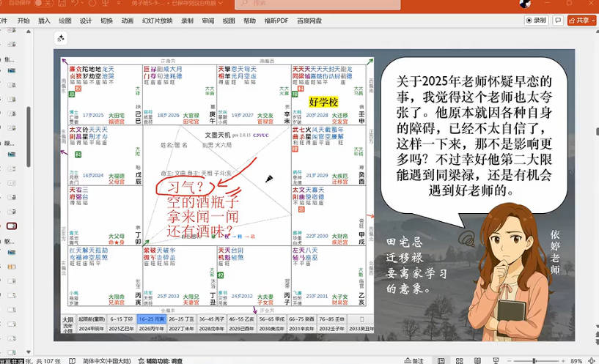599x364 pixels.
Task: Open the Share (共享) dropdown
Action: pos(580,21)
